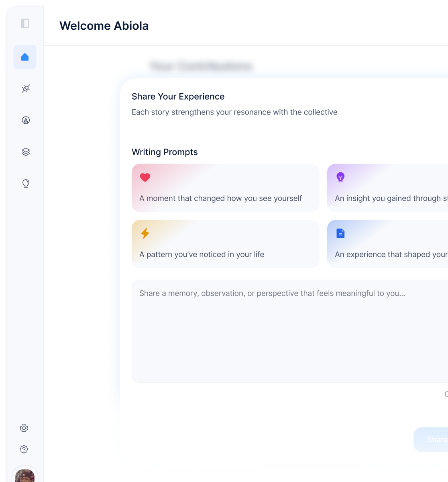This screenshot has width=448, height=482.
Task: Open the stacked layers icon in sidebar
Action: pos(26,152)
